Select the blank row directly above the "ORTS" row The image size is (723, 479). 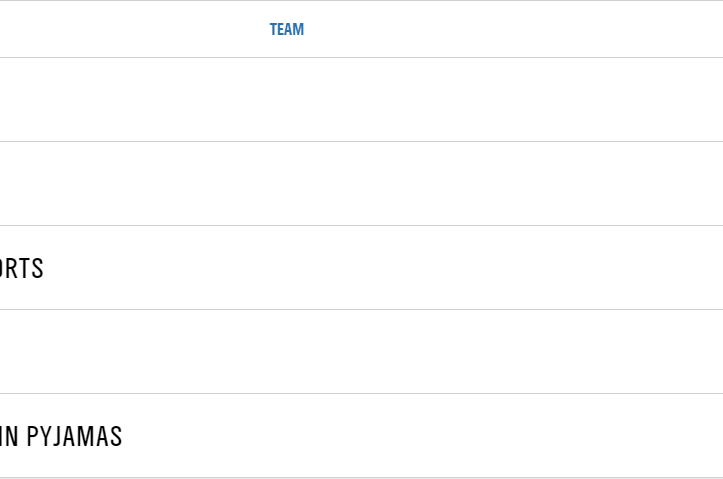coord(361,183)
